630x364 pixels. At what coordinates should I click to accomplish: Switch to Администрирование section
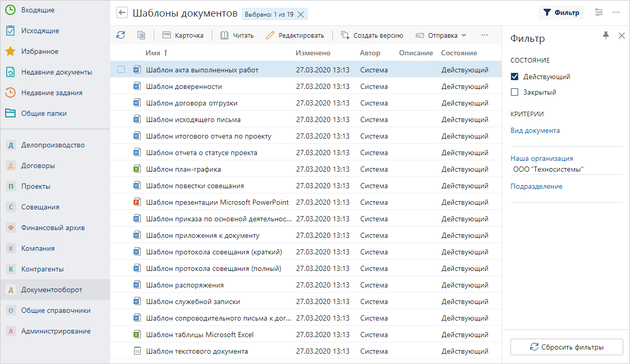pyautogui.click(x=55, y=331)
